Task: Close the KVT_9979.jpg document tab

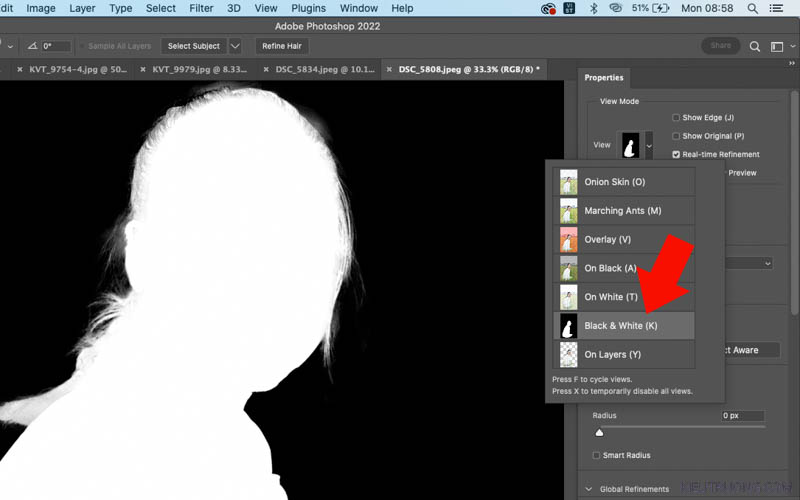Action: [x=143, y=69]
